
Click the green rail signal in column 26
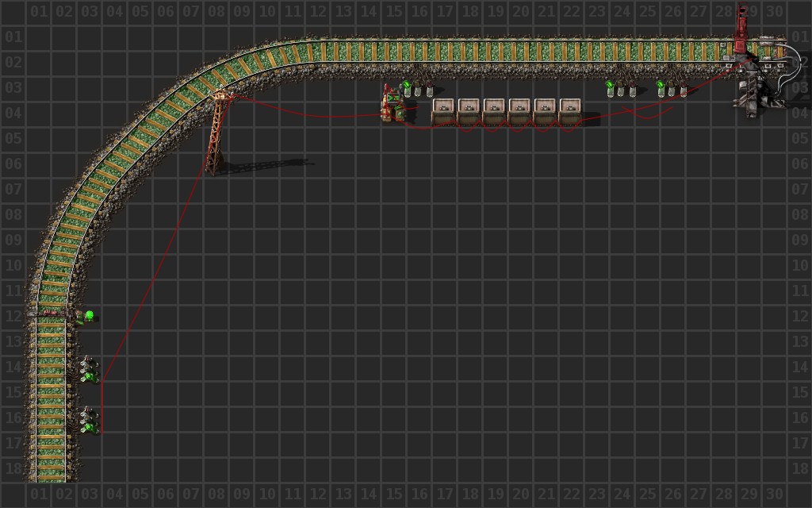click(x=661, y=88)
